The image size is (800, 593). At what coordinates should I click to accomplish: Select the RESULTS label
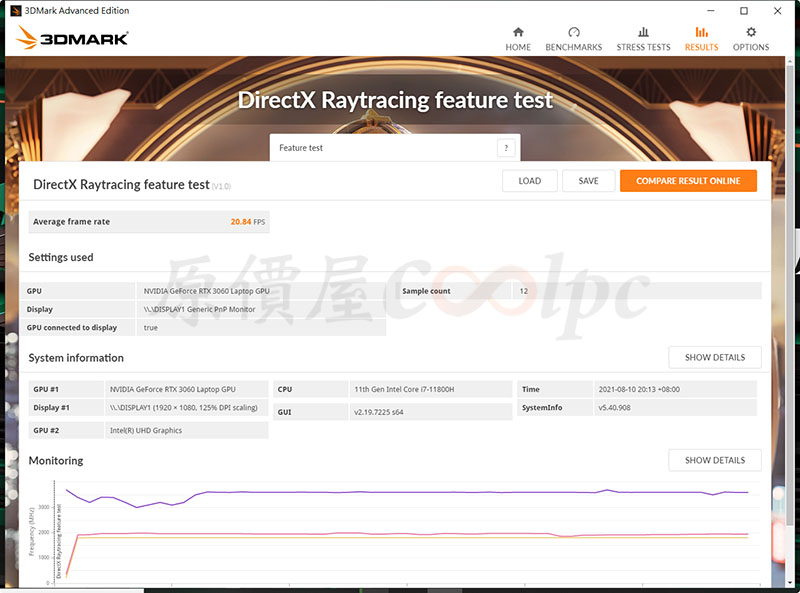[x=702, y=47]
